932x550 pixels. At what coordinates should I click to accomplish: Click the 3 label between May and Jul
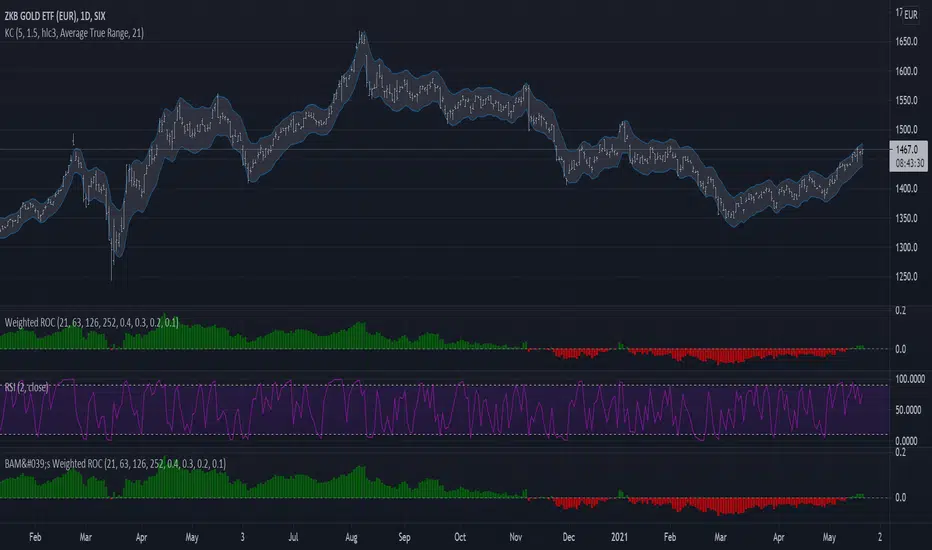pos(242,538)
